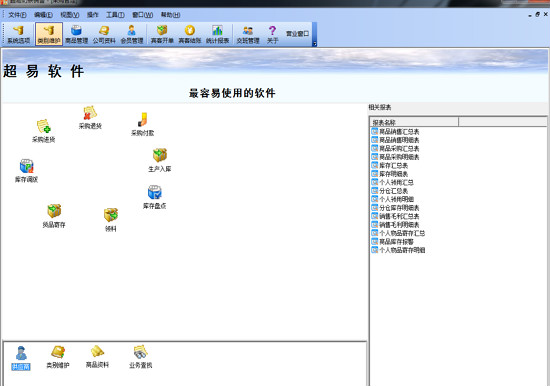Open the 工具(T) menu

coord(115,15)
